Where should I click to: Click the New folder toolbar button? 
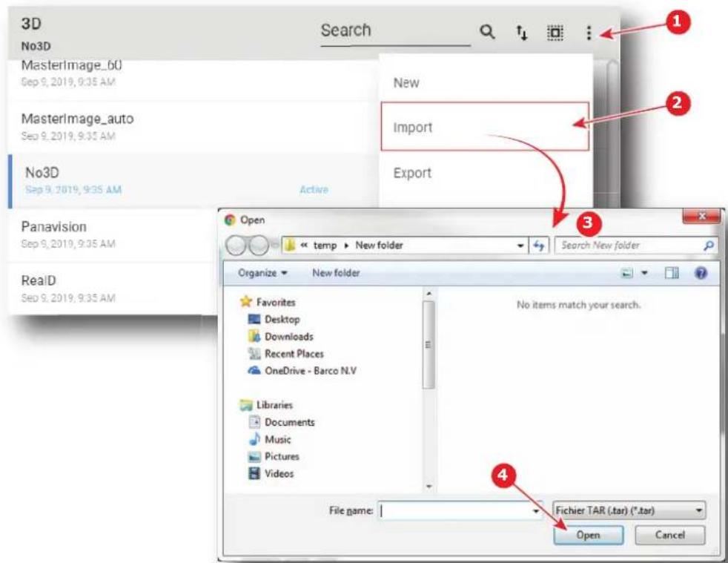pos(336,273)
